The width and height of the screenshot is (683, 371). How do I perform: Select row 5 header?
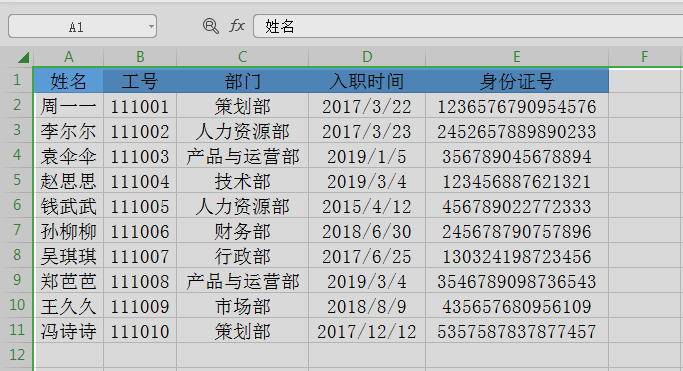pos(17,180)
